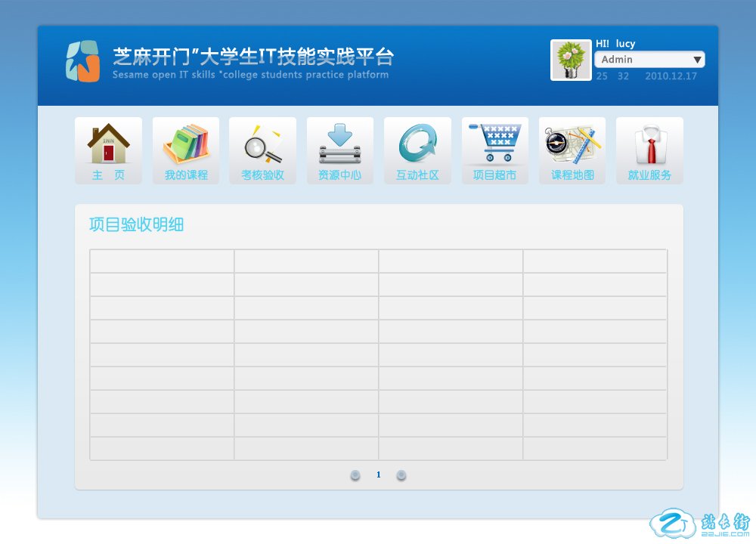
Task: Click the user avatar thumbnail
Action: (x=571, y=60)
